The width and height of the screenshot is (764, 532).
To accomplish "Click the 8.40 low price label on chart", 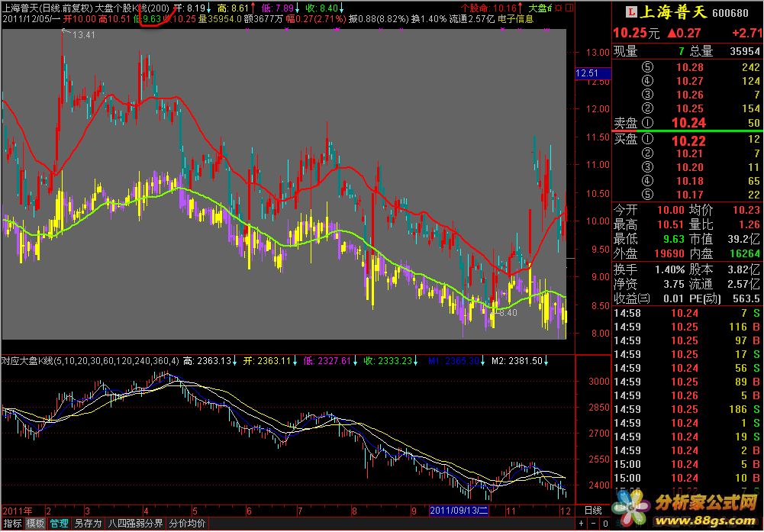I will click(508, 313).
